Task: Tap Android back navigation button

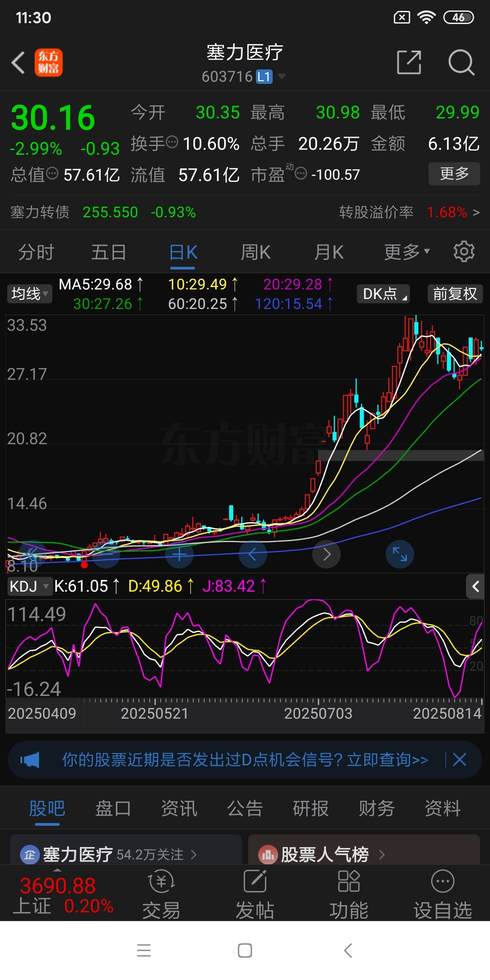Action: (348, 950)
